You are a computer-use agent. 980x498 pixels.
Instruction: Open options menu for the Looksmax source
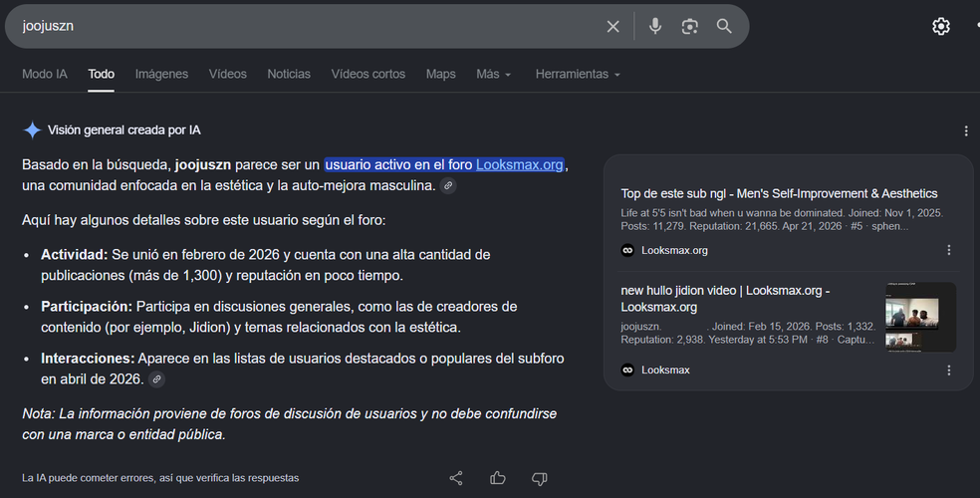click(x=949, y=370)
